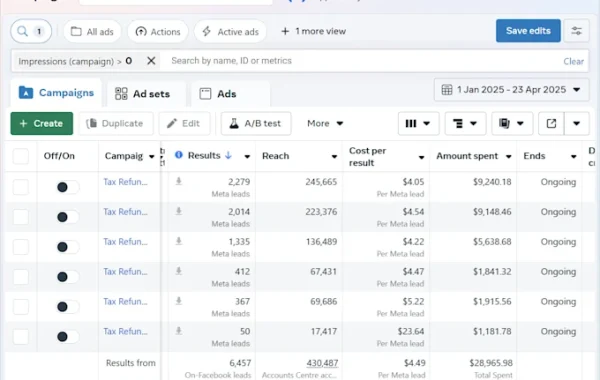Select the Active ads view
Screen dimensions: 600x380
point(230,31)
